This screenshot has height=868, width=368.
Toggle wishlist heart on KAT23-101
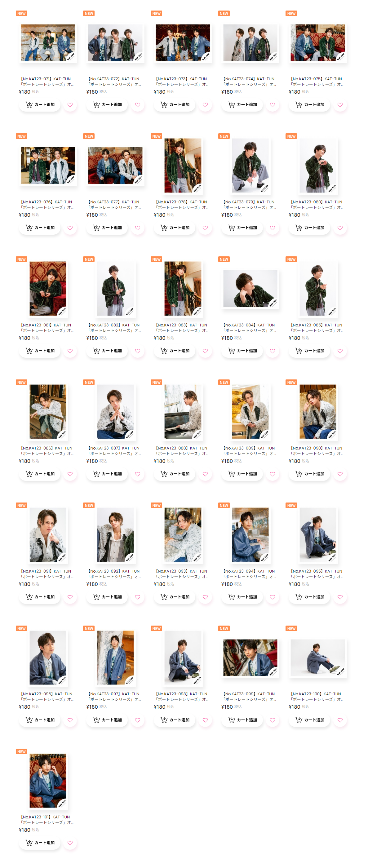(x=70, y=843)
